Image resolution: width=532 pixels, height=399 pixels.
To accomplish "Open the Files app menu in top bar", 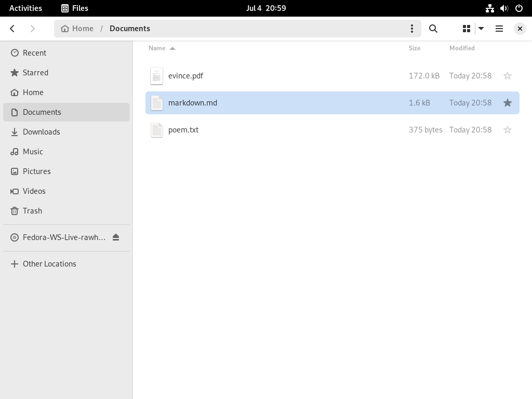I will coord(75,8).
